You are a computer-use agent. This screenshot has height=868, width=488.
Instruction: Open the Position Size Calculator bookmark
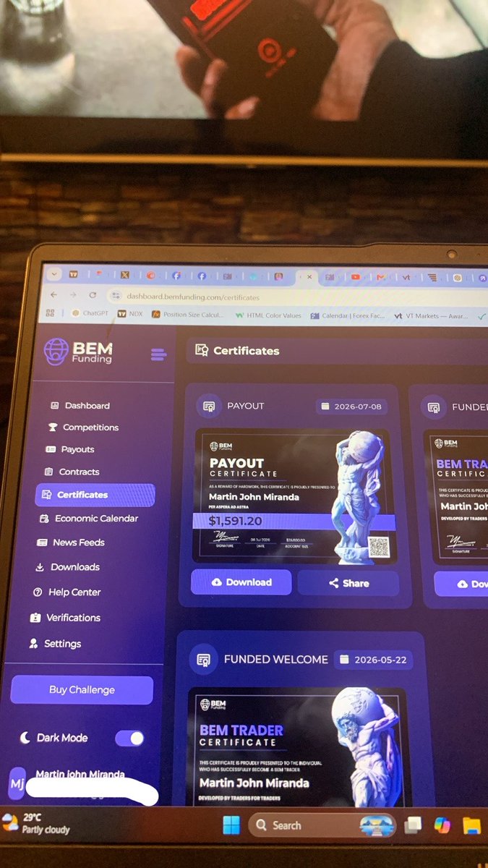[187, 315]
